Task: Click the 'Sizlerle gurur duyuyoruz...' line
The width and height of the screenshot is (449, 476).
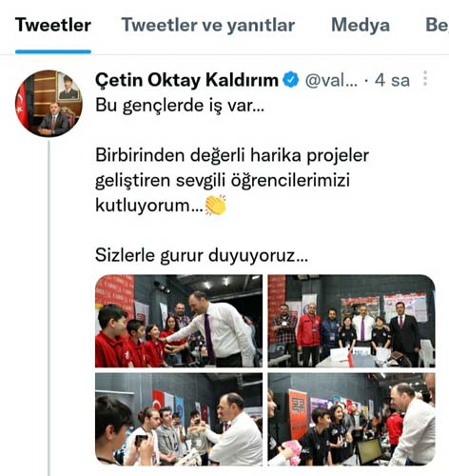Action: (x=202, y=255)
